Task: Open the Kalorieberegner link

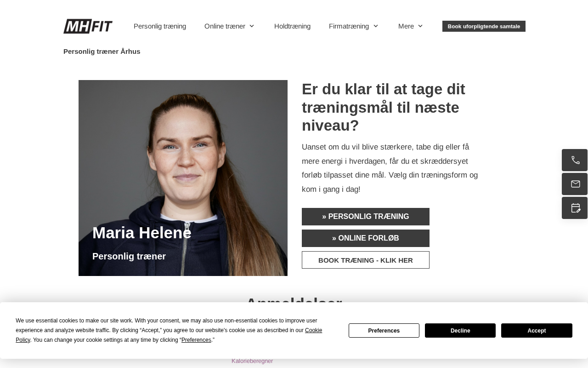Action: pos(252,361)
